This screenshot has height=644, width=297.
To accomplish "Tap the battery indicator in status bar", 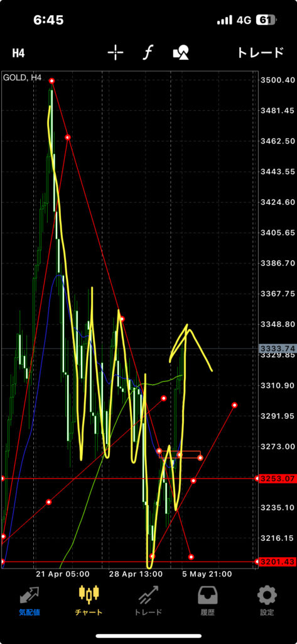I will click(x=267, y=20).
